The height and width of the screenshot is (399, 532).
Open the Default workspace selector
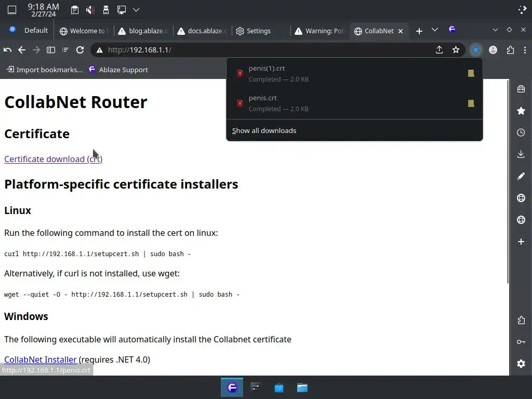click(x=29, y=31)
